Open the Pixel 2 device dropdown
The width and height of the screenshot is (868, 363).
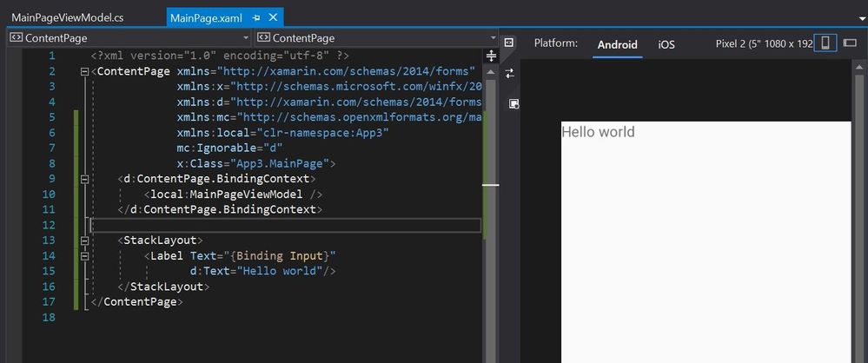point(764,43)
